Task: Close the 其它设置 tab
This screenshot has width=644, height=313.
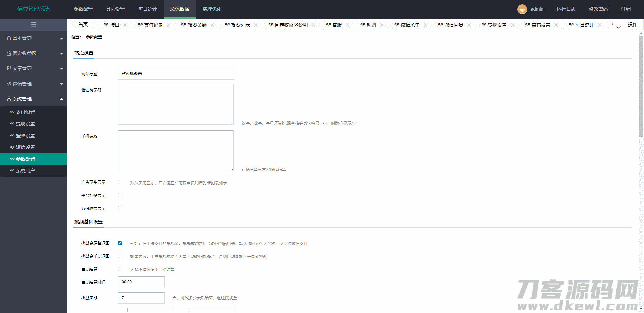Action: [556, 25]
